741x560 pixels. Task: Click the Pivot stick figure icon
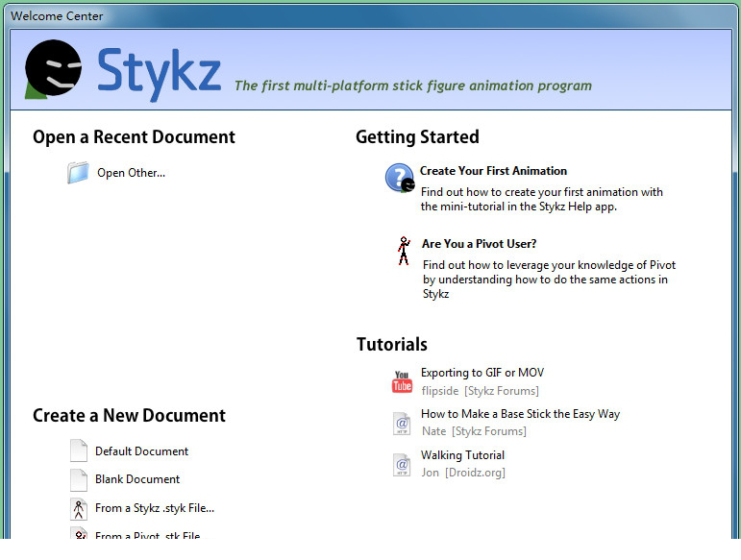[404, 251]
